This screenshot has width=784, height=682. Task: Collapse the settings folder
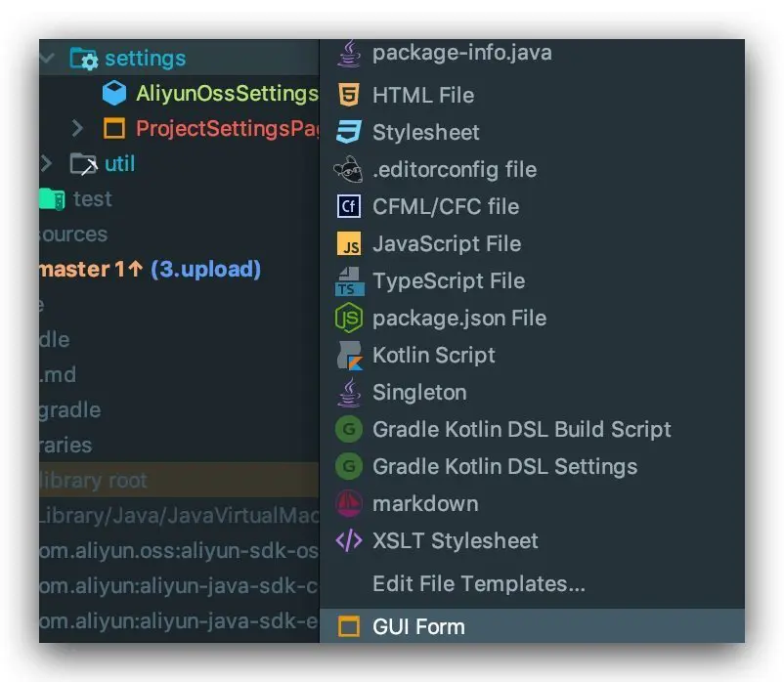point(46,59)
